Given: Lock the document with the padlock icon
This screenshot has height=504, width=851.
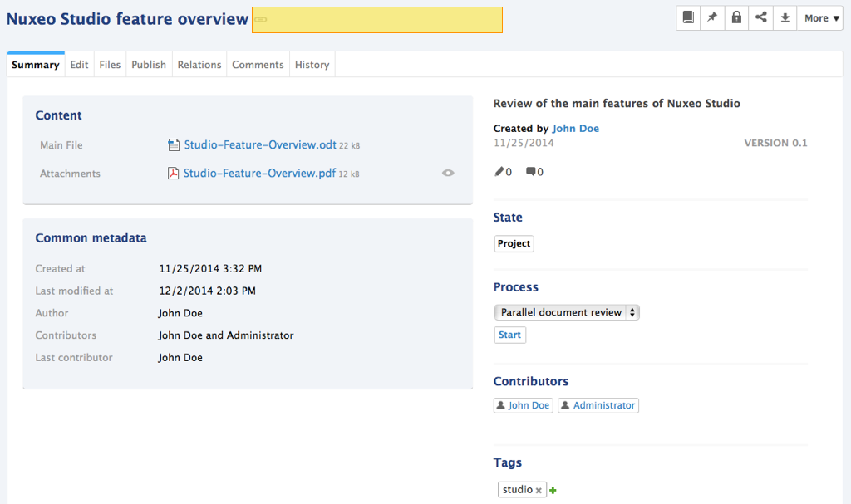Looking at the screenshot, I should pos(736,18).
